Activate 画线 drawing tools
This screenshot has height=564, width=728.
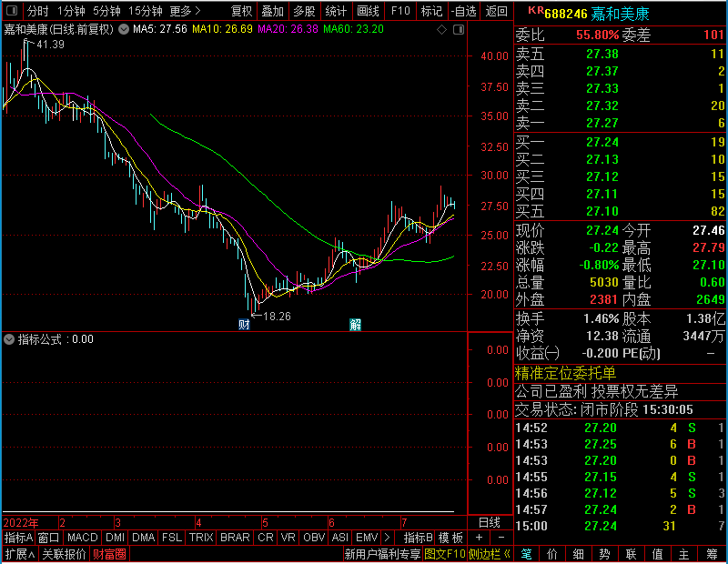pyautogui.click(x=368, y=11)
